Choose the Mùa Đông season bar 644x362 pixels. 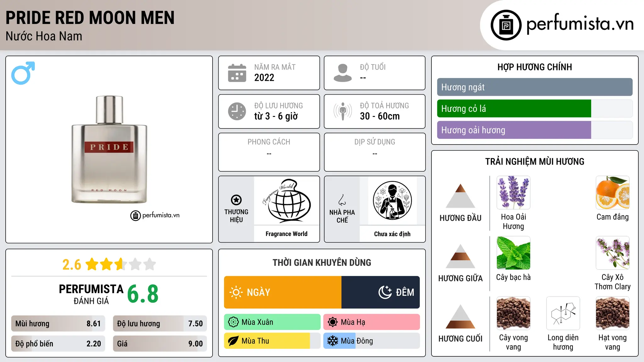[371, 341]
